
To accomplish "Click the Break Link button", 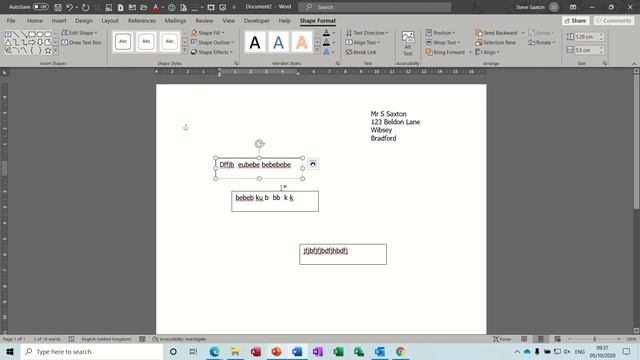I will point(361,52).
